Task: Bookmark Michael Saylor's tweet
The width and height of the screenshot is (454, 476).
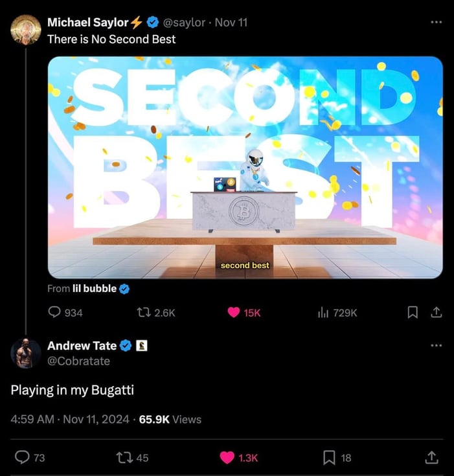Action: coord(413,312)
